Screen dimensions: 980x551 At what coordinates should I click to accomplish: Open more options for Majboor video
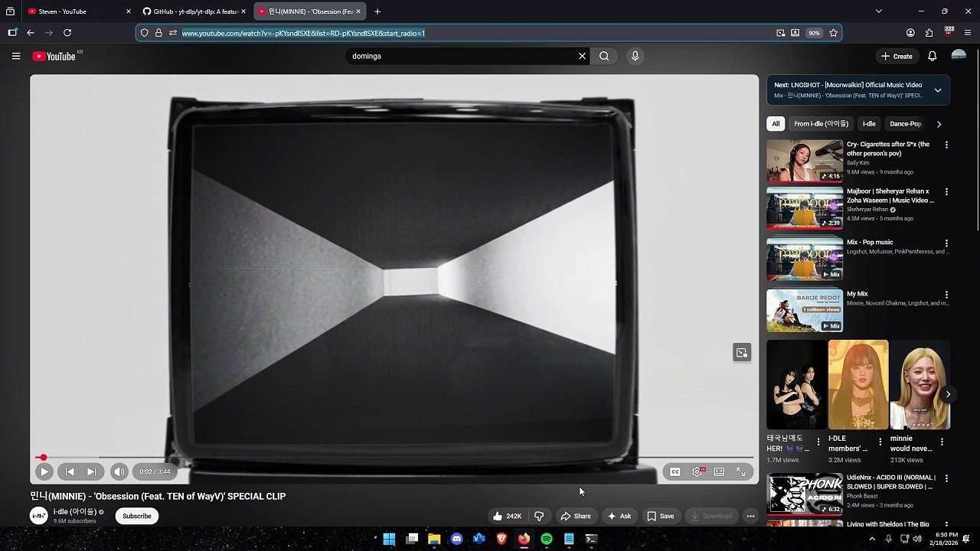946,192
